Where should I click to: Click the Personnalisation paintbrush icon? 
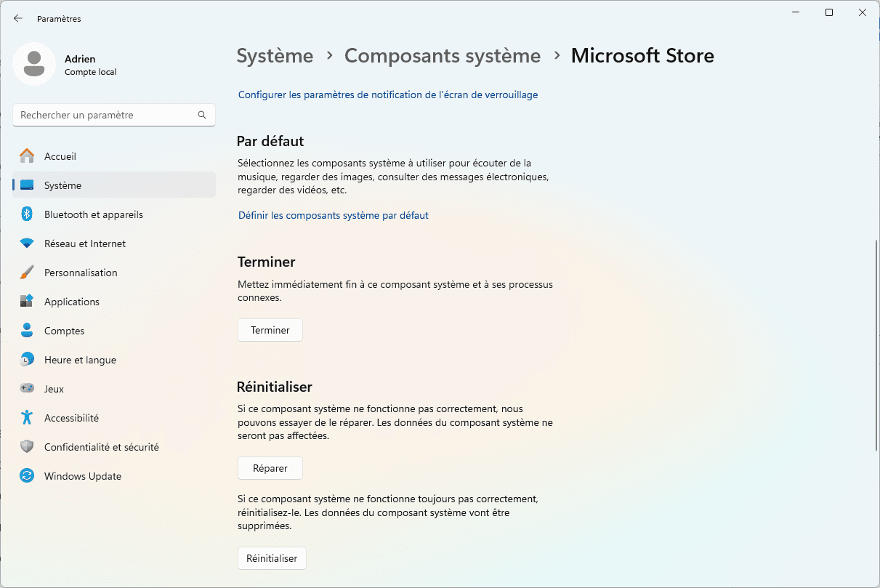[27, 273]
